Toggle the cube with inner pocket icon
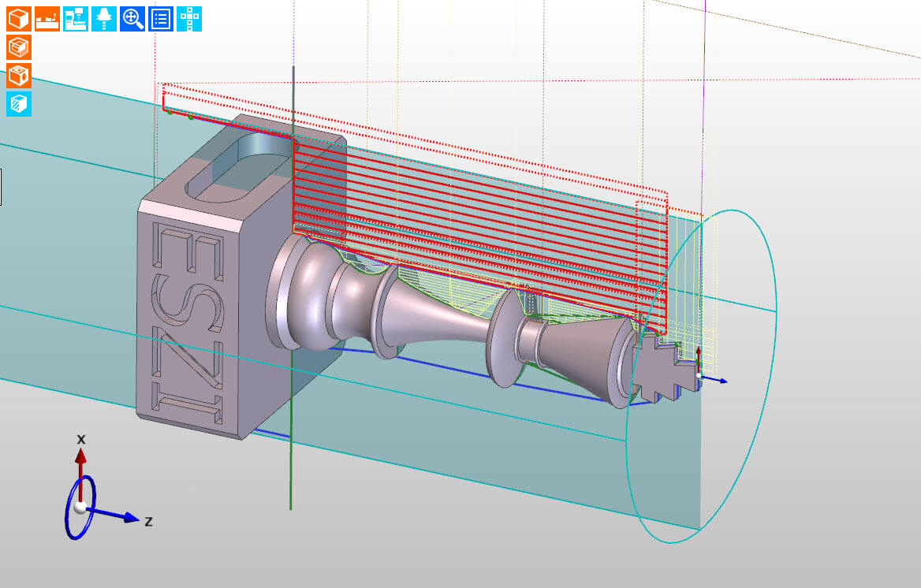 [19, 47]
